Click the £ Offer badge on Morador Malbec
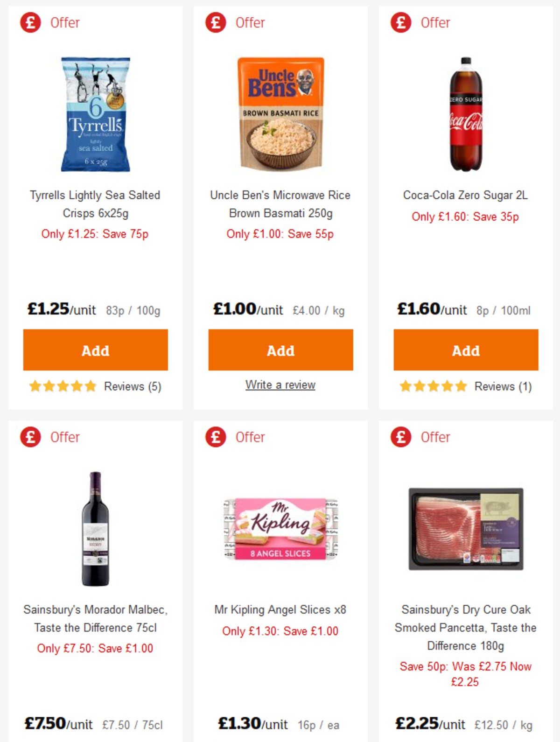The height and width of the screenshot is (742, 560). (29, 437)
